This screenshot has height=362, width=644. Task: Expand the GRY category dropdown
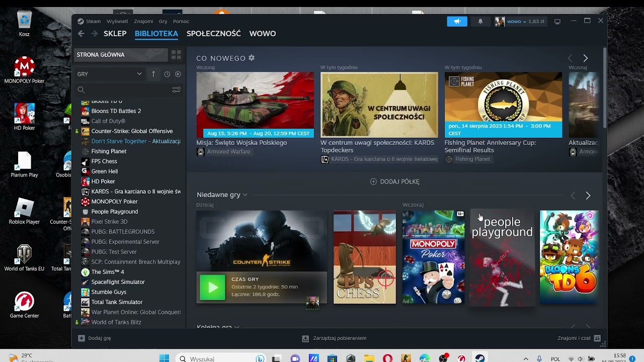coord(109,74)
